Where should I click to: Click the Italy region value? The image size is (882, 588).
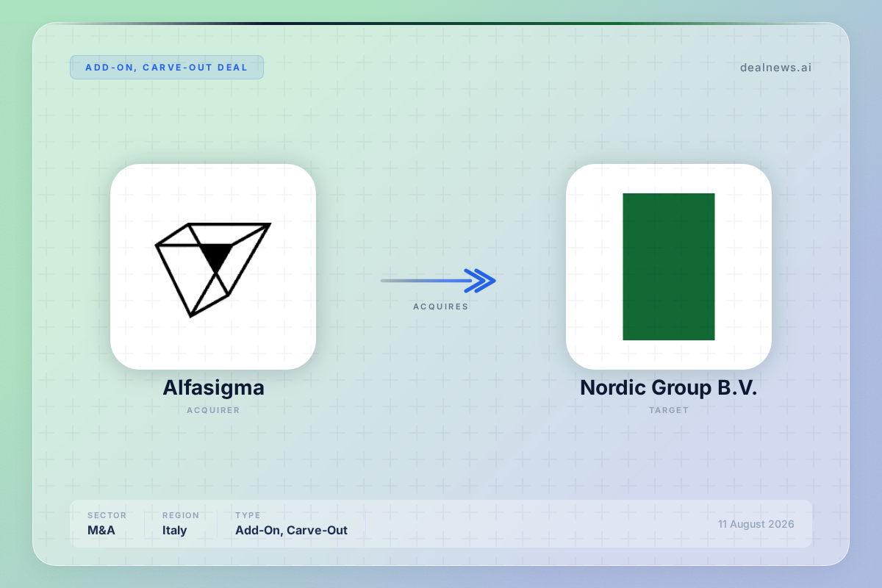pos(175,530)
